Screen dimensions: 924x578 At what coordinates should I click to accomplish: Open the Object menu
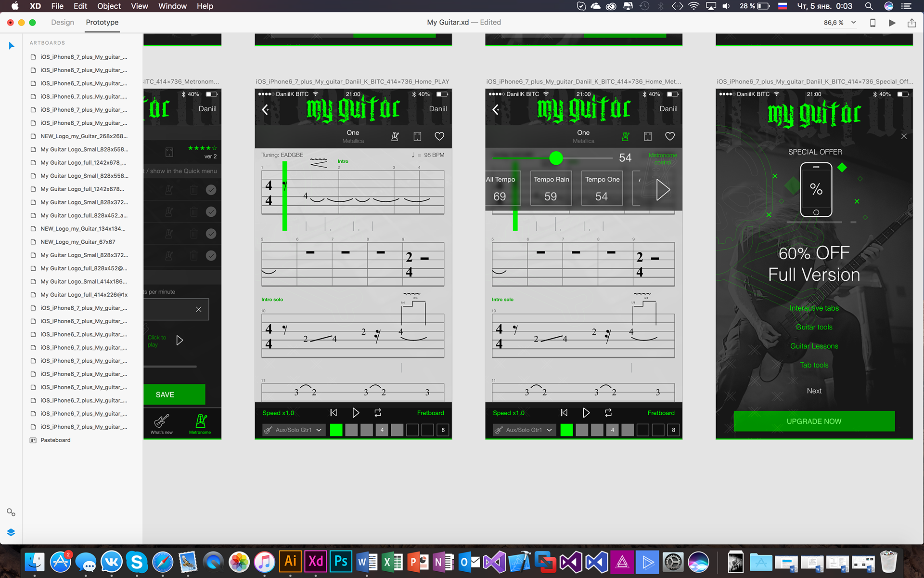click(x=109, y=6)
